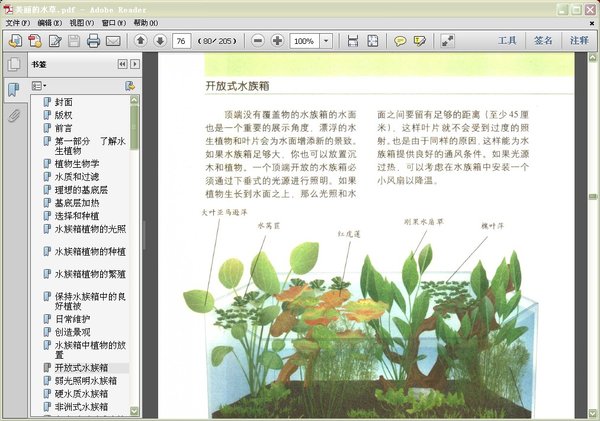Image resolution: width=600 pixels, height=421 pixels.
Task: Select the 基底层加热 bookmark
Action: 77,203
